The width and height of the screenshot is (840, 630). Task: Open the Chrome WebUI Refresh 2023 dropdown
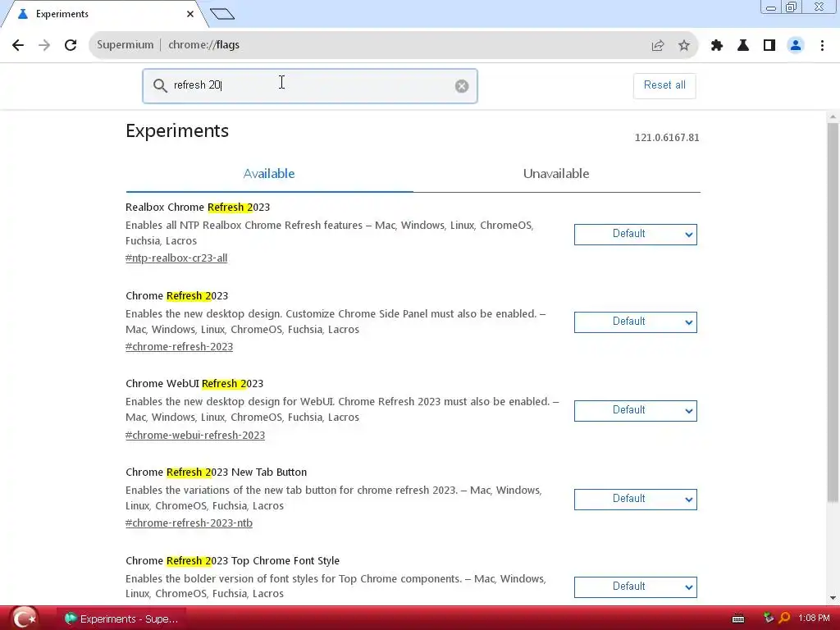coord(636,410)
